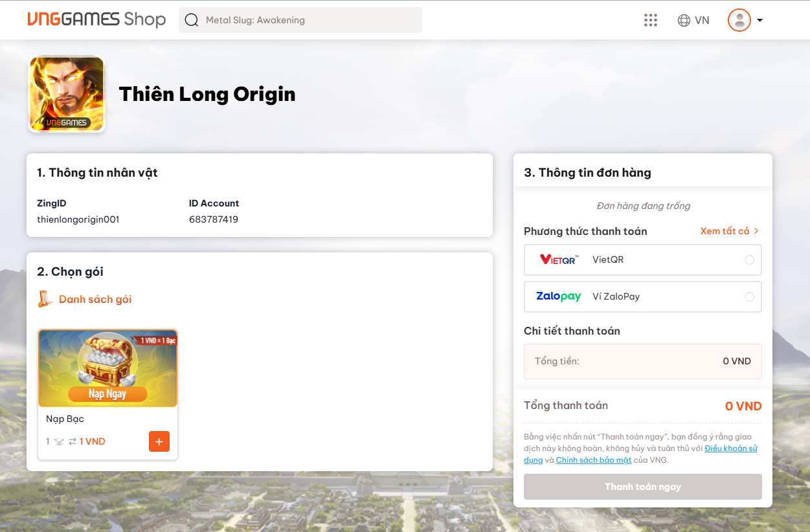Open the VNGGames Shop logo home link
This screenshot has width=810, height=532.
click(96, 19)
